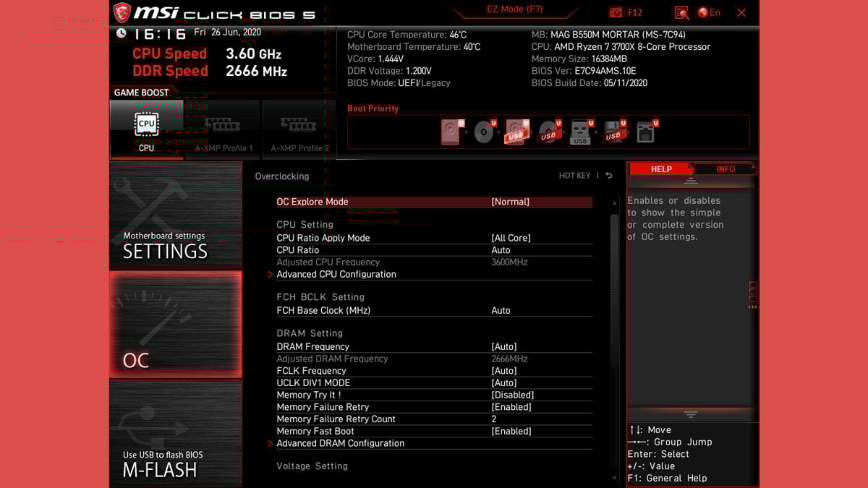Change language with the En globe icon
The width and height of the screenshot is (868, 488).
709,12
